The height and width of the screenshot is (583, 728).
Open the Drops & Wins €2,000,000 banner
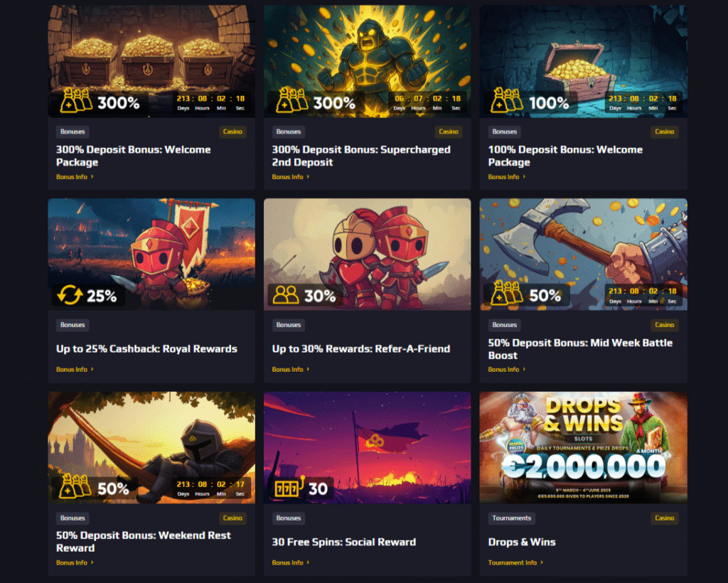[x=583, y=447]
